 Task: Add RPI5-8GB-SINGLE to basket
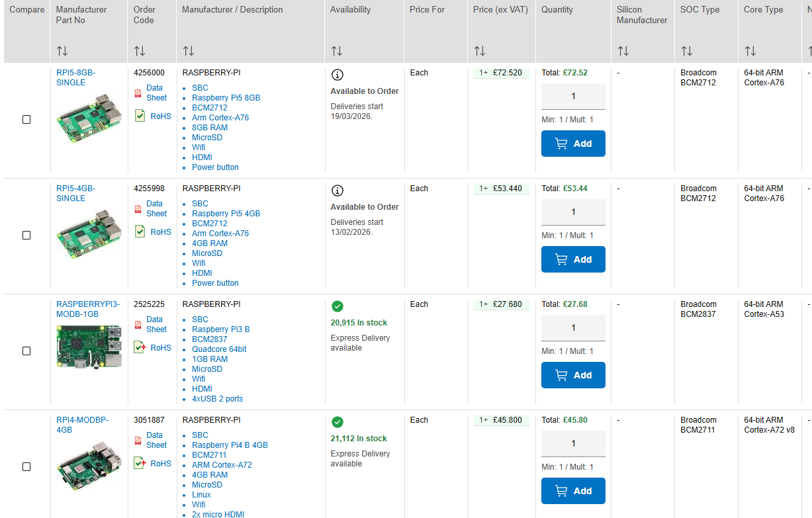coord(573,144)
